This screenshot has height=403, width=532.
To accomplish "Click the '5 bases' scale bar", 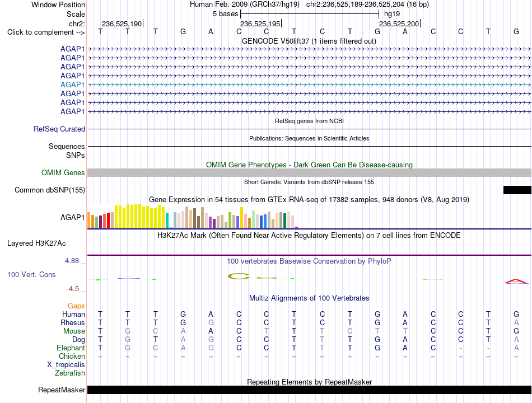I will click(x=310, y=14).
